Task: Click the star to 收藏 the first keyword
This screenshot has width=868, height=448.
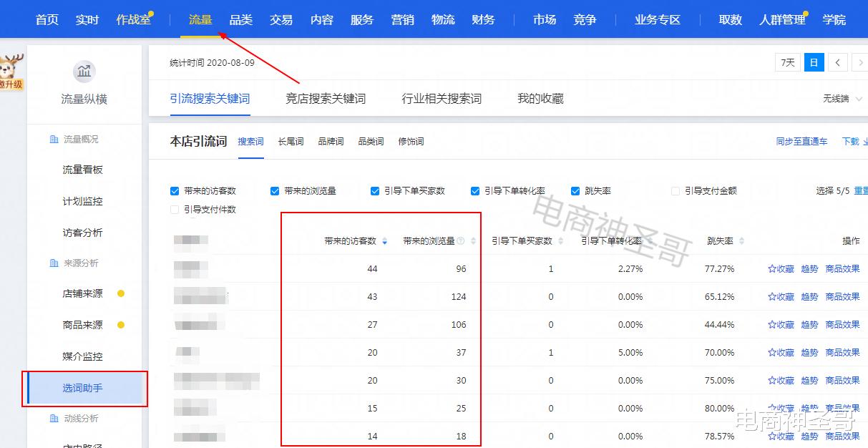Action: point(772,268)
